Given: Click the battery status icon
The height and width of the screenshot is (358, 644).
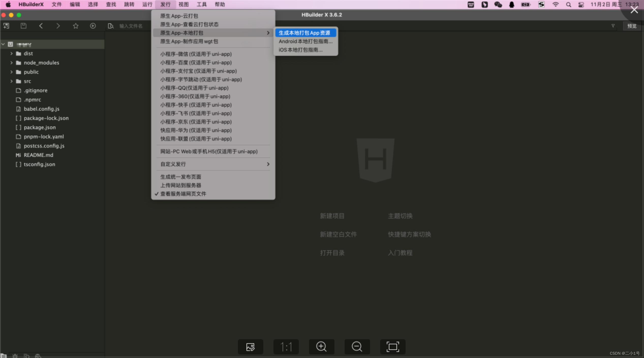Looking at the screenshot, I should [x=525, y=4].
